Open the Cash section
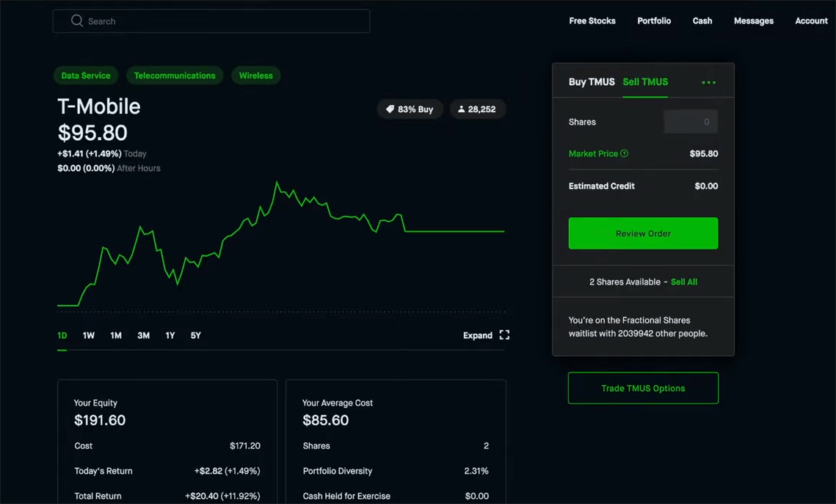836x504 pixels. click(702, 21)
